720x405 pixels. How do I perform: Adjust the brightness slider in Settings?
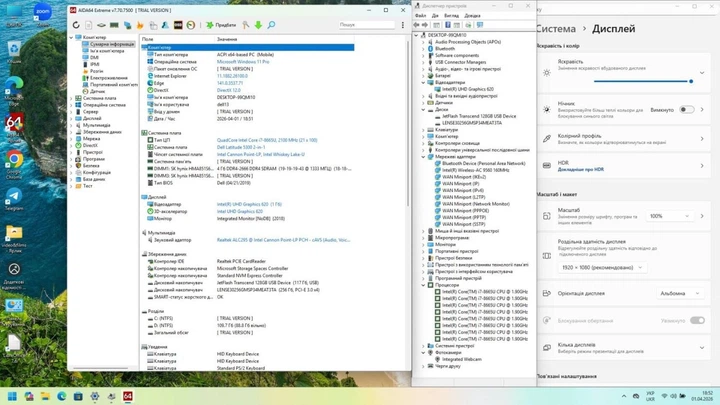pyautogui.click(x=643, y=81)
